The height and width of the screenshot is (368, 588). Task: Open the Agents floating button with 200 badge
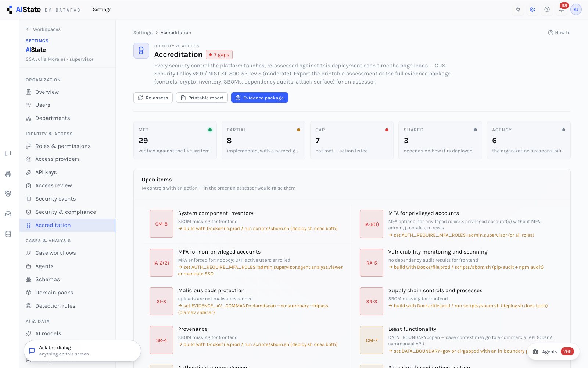(553, 351)
